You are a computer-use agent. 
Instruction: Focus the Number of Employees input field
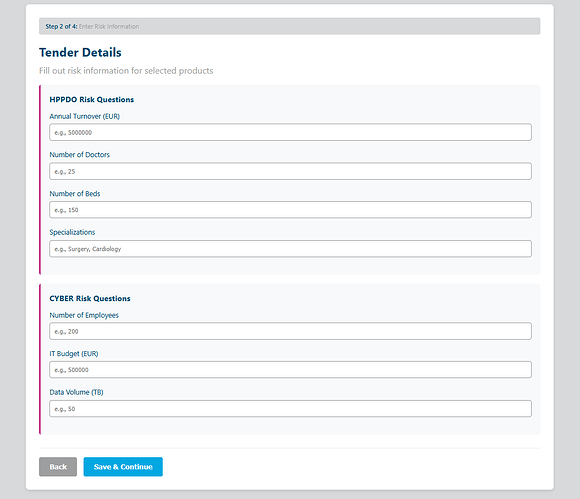click(290, 331)
